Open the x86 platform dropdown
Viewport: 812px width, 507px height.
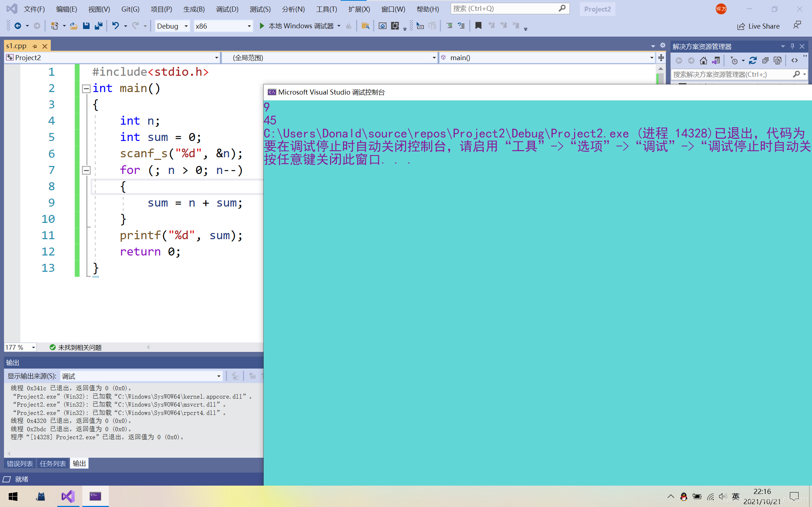click(x=223, y=26)
